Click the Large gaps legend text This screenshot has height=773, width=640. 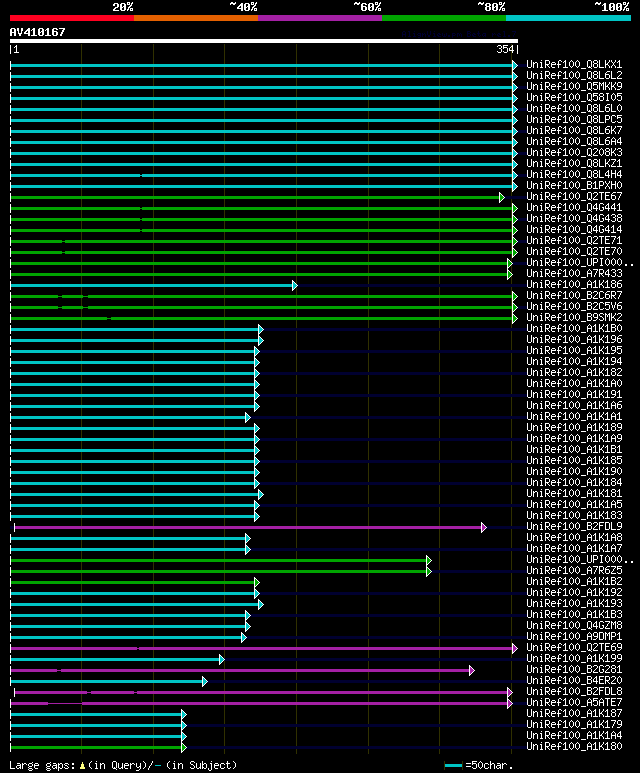pos(123,765)
